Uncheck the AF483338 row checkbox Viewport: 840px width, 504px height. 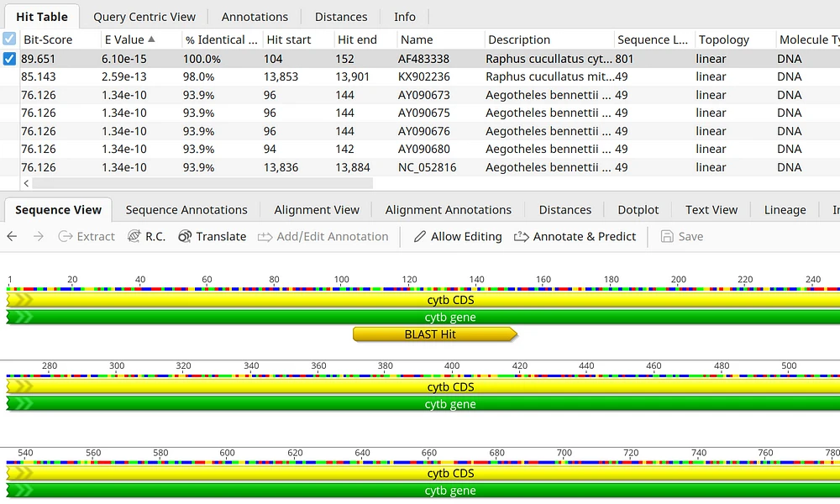tap(9, 59)
